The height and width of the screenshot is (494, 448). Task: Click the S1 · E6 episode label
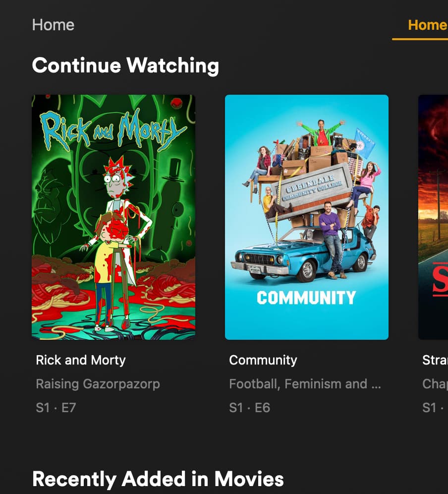249,408
